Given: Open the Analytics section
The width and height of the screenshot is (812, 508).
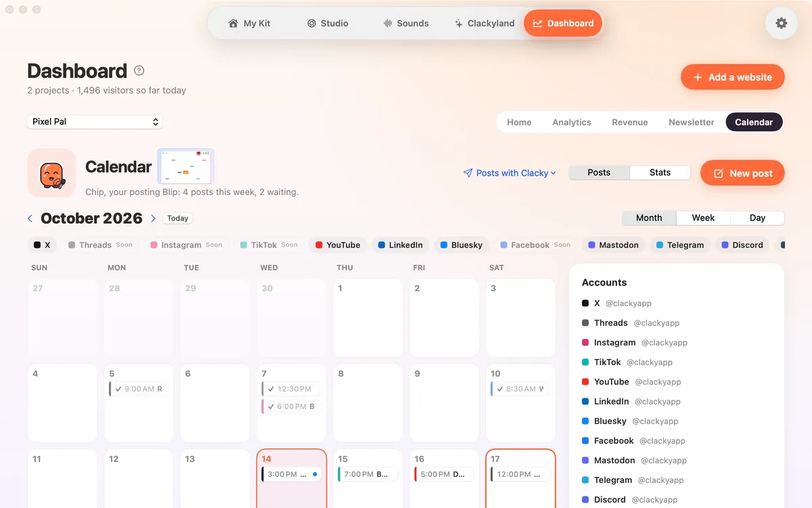Looking at the screenshot, I should point(572,122).
